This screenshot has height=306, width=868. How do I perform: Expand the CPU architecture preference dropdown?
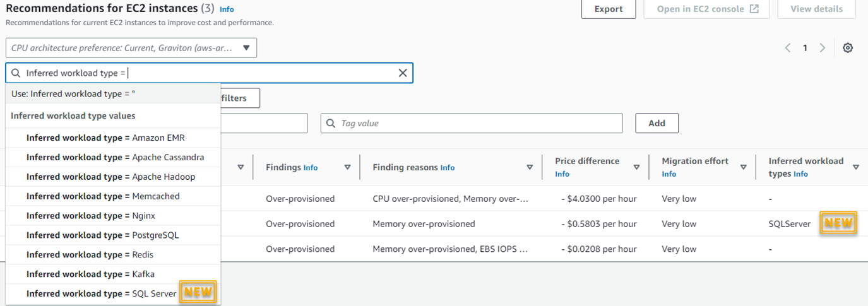[246, 48]
